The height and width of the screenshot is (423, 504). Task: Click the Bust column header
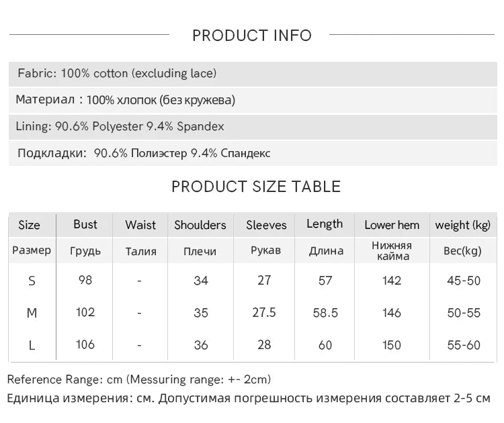pyautogui.click(x=85, y=224)
